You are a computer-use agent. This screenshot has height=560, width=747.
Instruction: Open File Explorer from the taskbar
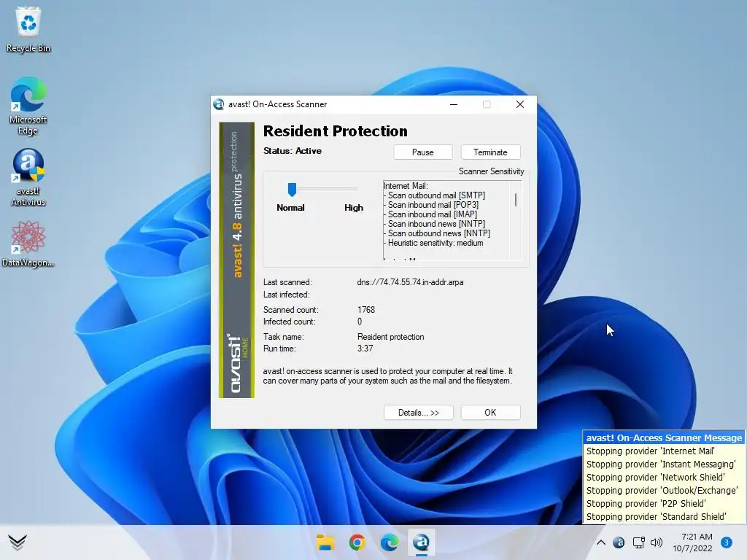pyautogui.click(x=325, y=542)
